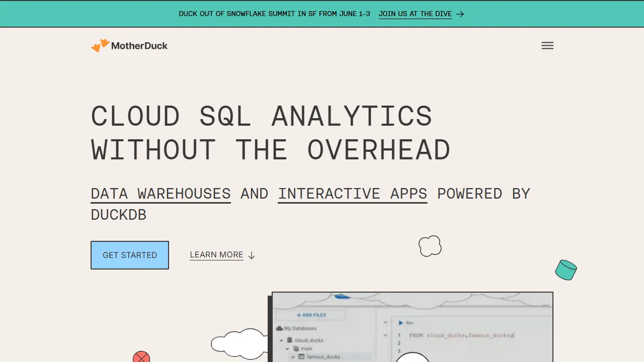Viewport: 644px width, 362px height.
Task: Click the My Databases cloud icon
Action: click(x=280, y=328)
